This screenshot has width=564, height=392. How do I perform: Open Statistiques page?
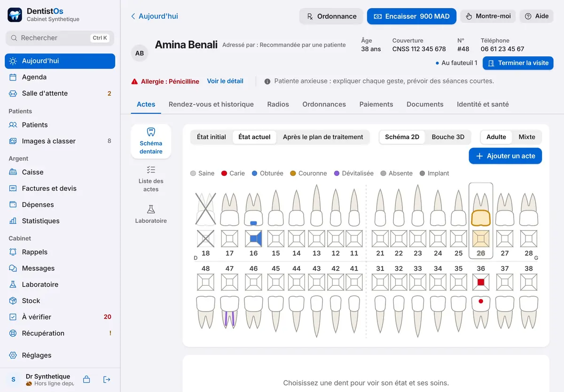(60, 221)
